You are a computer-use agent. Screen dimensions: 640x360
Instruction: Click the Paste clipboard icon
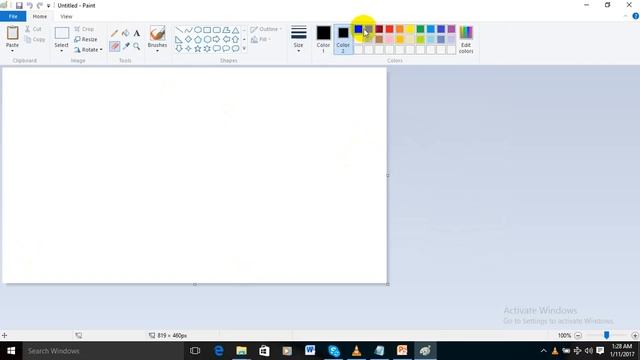12,33
